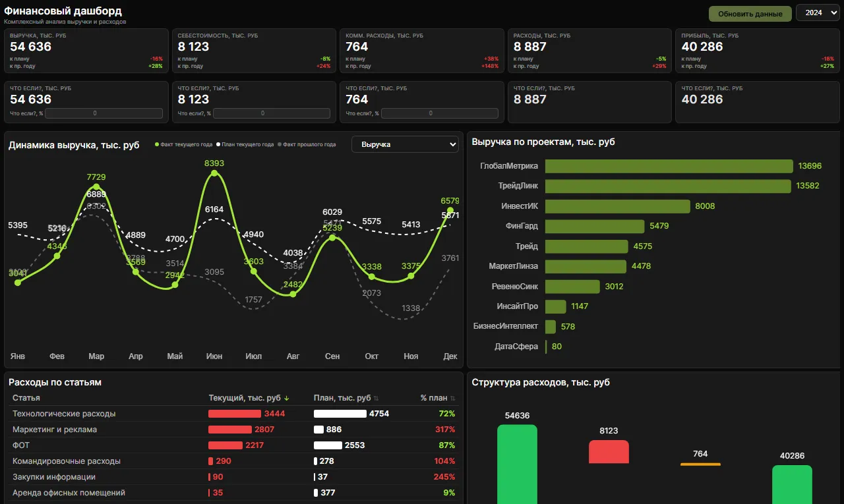Click the Финансовый дашборд title
The image size is (844, 504).
[63, 11]
